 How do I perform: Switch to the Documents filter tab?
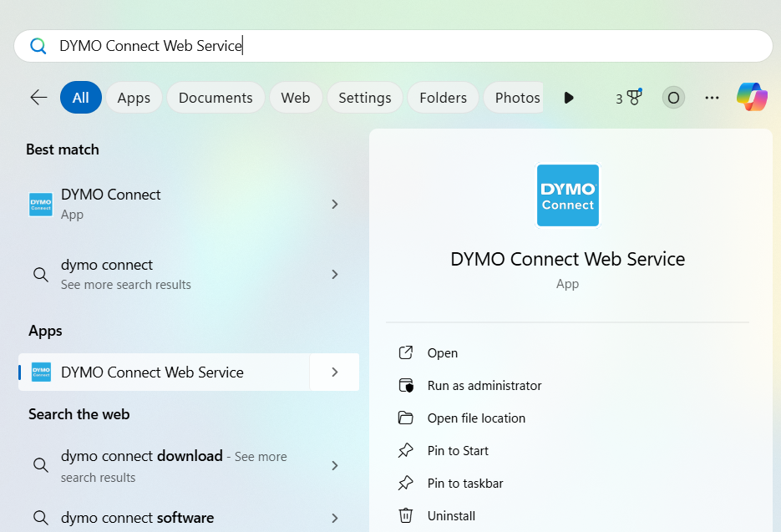216,98
